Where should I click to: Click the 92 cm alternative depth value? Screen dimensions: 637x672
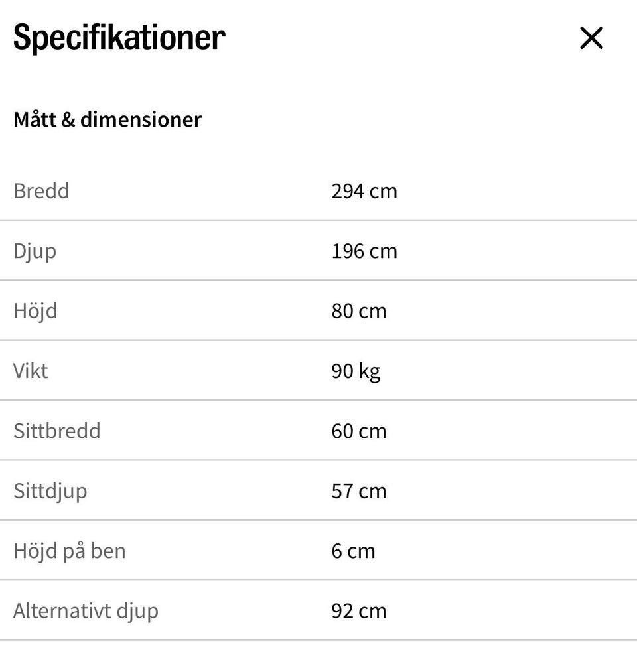pyautogui.click(x=358, y=611)
